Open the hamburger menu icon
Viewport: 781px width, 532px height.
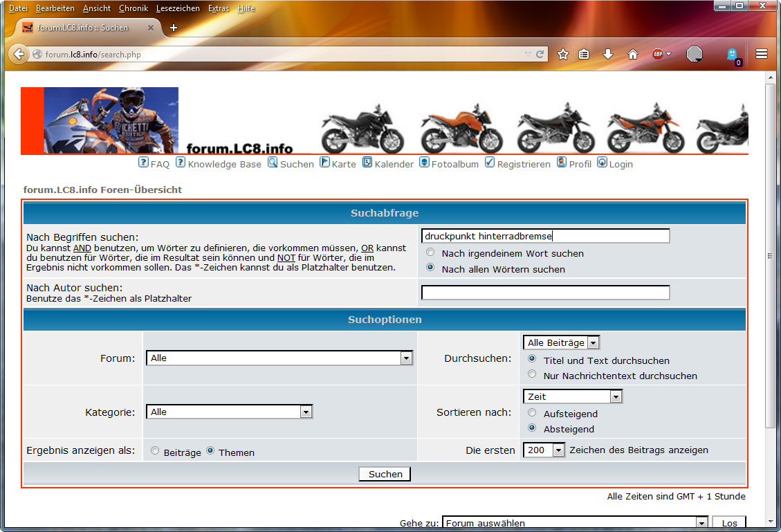(762, 55)
